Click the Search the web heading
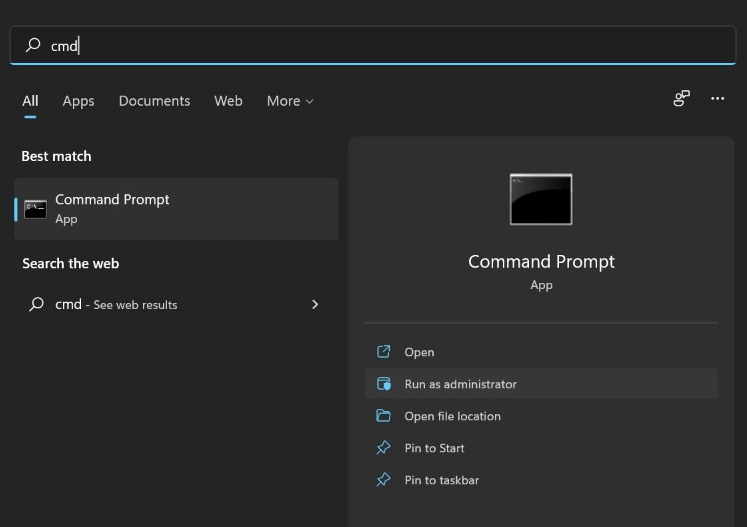747x527 pixels. [x=71, y=264]
